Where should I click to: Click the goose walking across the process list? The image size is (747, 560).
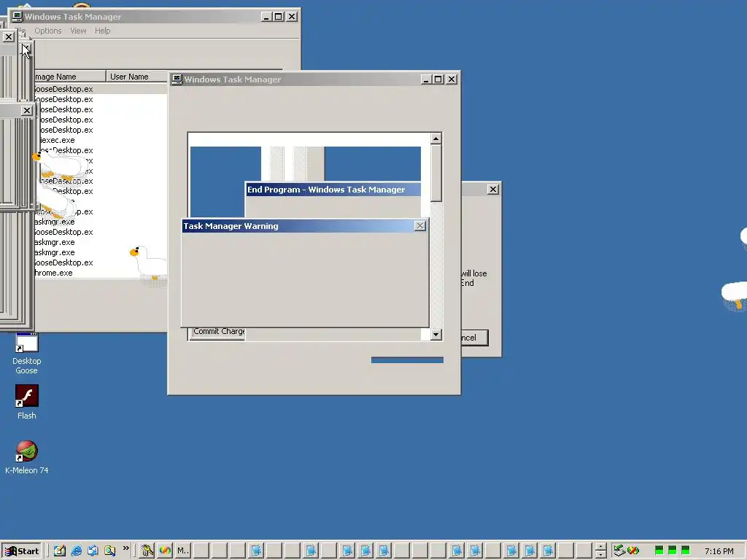click(x=147, y=264)
